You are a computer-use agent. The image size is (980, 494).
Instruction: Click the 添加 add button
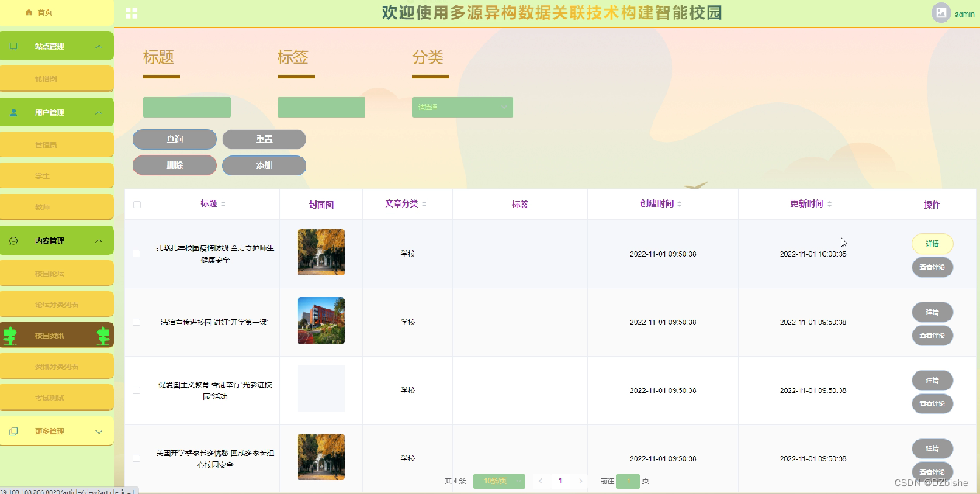264,165
